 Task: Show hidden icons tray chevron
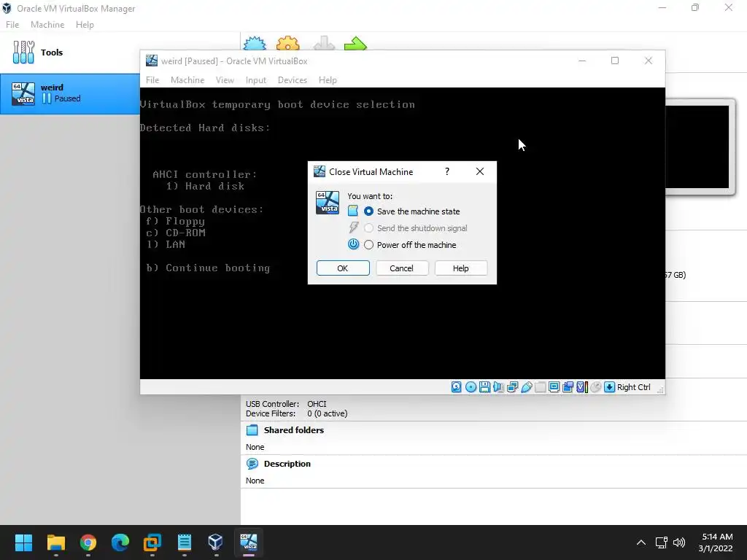point(641,542)
